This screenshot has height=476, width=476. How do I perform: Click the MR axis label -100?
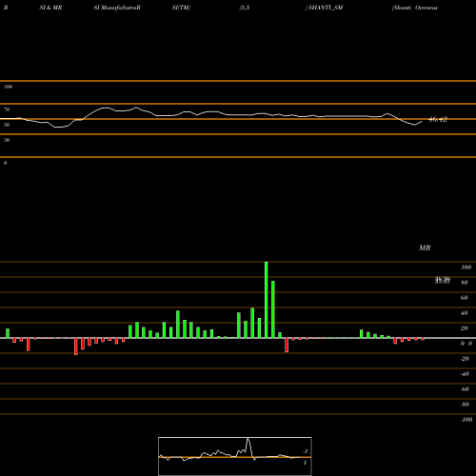(466, 420)
